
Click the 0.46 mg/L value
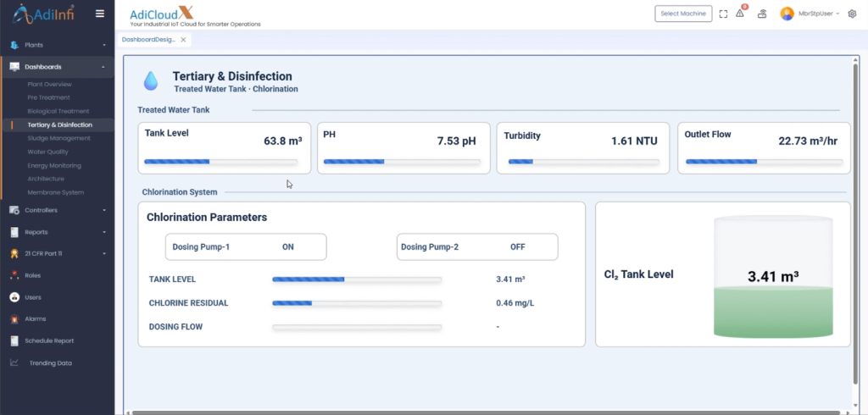[515, 303]
